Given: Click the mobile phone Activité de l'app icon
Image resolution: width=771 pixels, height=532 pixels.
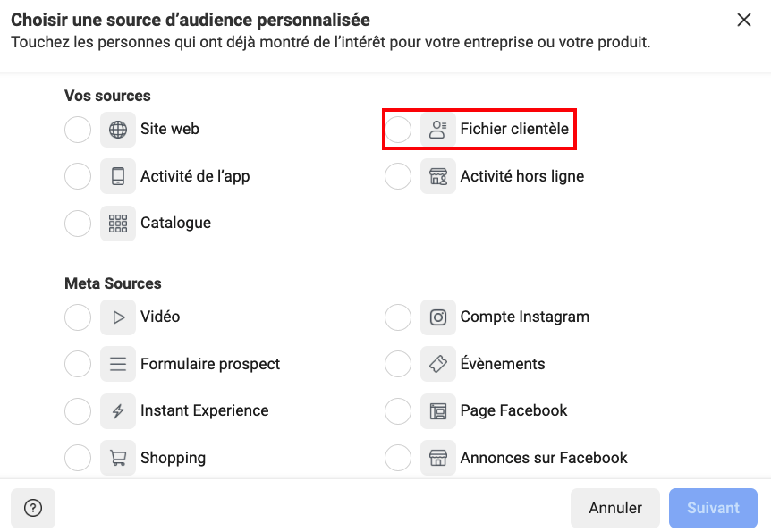Looking at the screenshot, I should coord(118,176).
